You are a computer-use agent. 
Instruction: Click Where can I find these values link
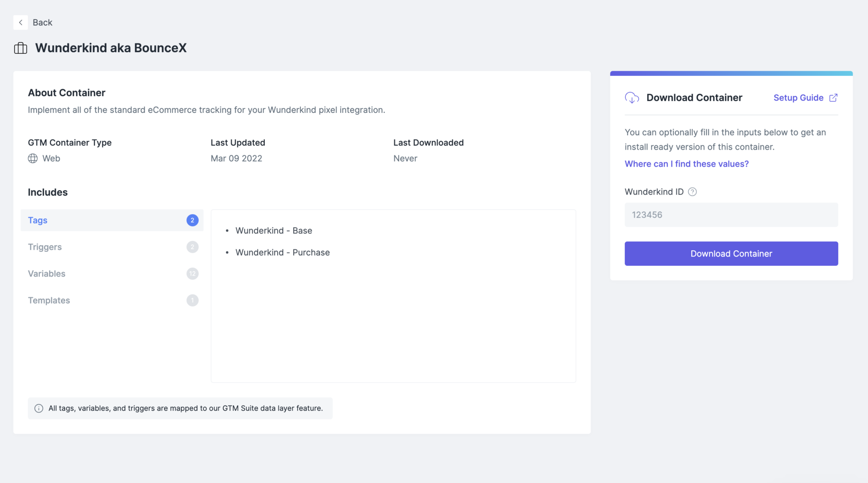click(x=687, y=164)
